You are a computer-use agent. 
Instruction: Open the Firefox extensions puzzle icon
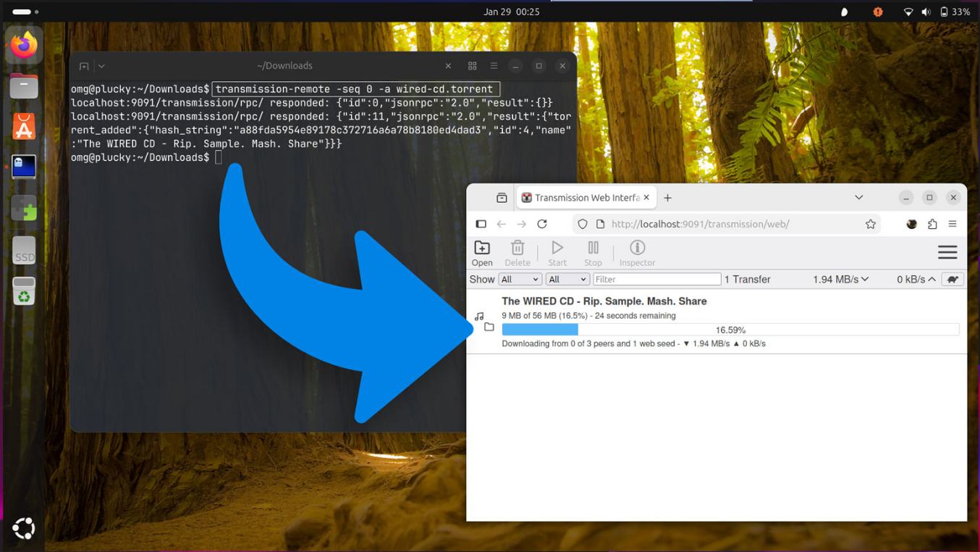932,224
